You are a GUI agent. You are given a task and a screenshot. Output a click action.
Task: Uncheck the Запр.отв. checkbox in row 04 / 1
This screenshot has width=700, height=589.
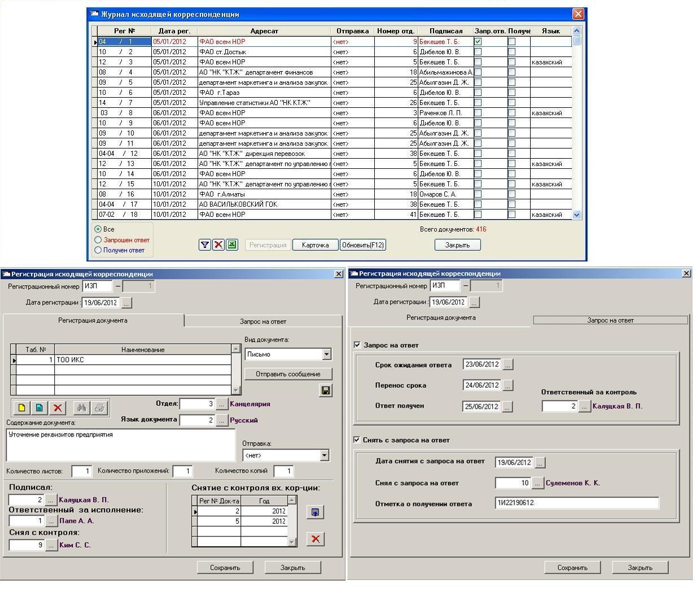click(478, 41)
